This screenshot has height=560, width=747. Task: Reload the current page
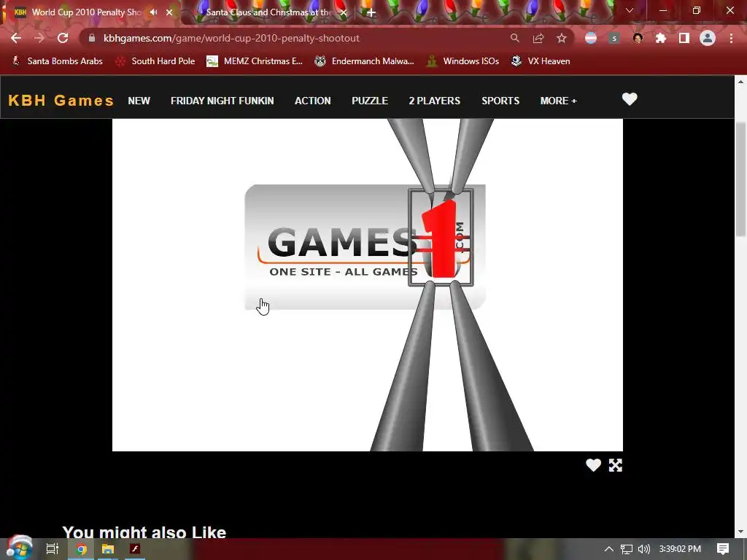63,38
